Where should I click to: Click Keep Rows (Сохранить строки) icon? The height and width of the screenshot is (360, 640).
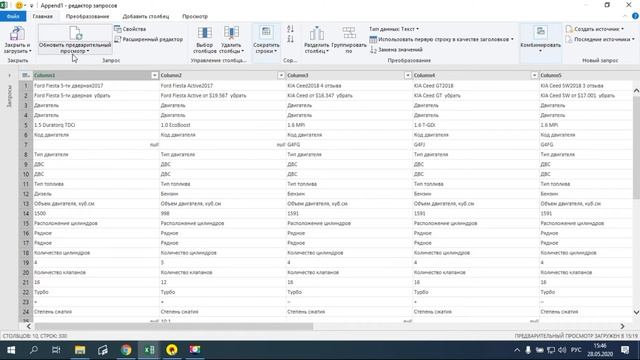266,32
